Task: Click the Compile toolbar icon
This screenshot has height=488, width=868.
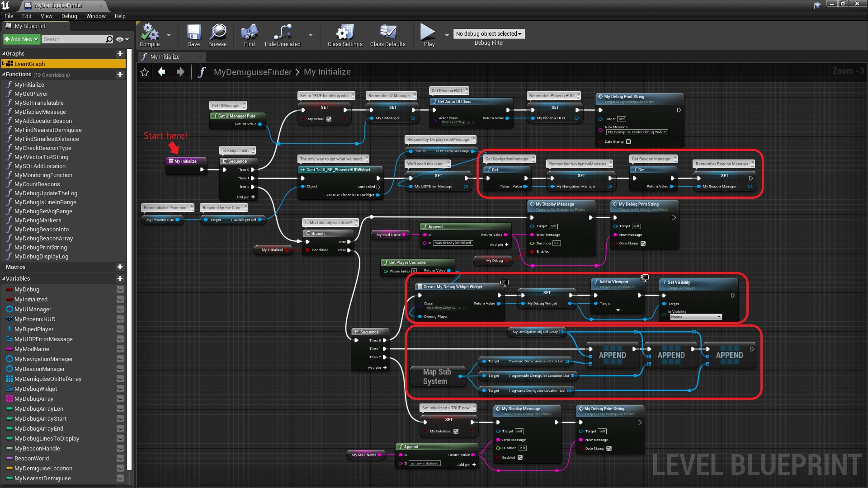Action: pyautogui.click(x=150, y=35)
